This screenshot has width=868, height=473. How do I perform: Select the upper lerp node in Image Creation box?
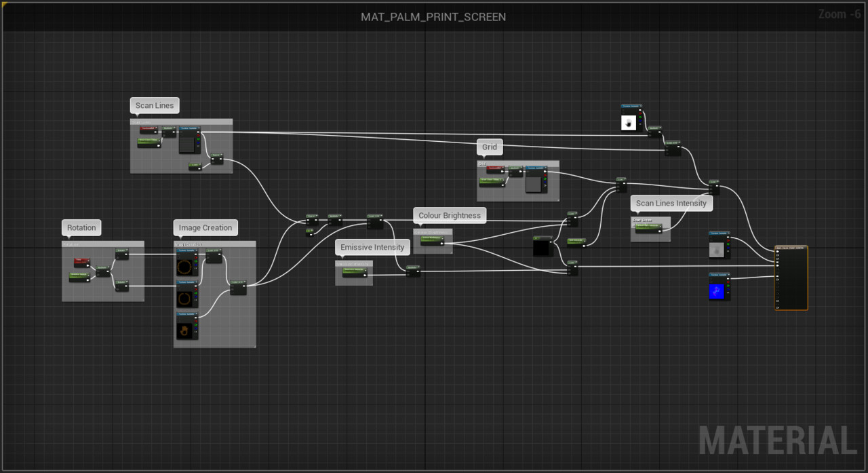pyautogui.click(x=214, y=255)
